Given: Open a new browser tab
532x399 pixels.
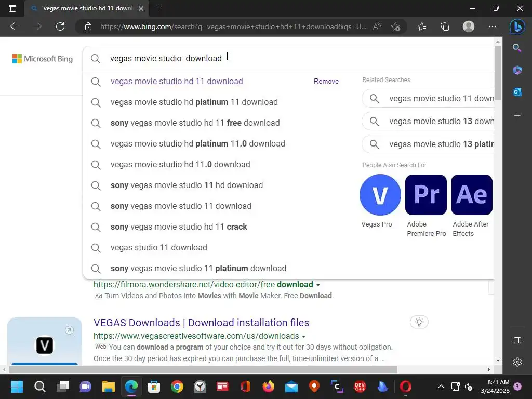Looking at the screenshot, I should 158,8.
